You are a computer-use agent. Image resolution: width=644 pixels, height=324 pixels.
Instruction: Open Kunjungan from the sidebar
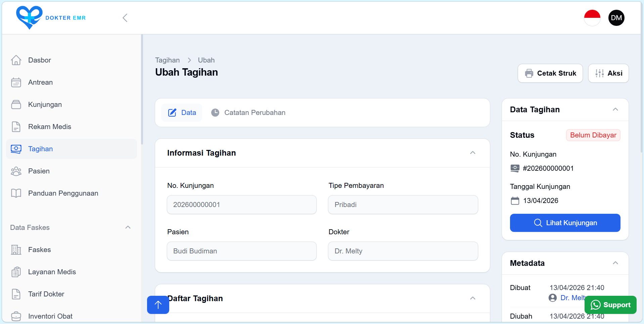pyautogui.click(x=72, y=105)
